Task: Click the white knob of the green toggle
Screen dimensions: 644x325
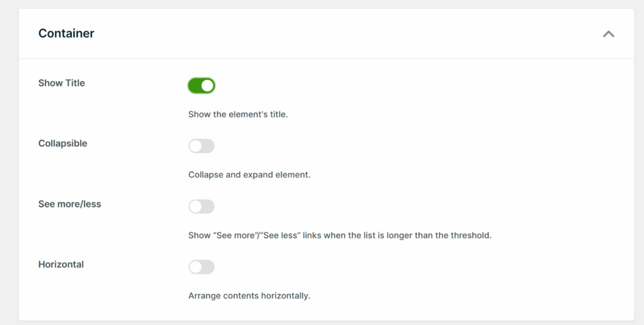Action: pos(208,86)
